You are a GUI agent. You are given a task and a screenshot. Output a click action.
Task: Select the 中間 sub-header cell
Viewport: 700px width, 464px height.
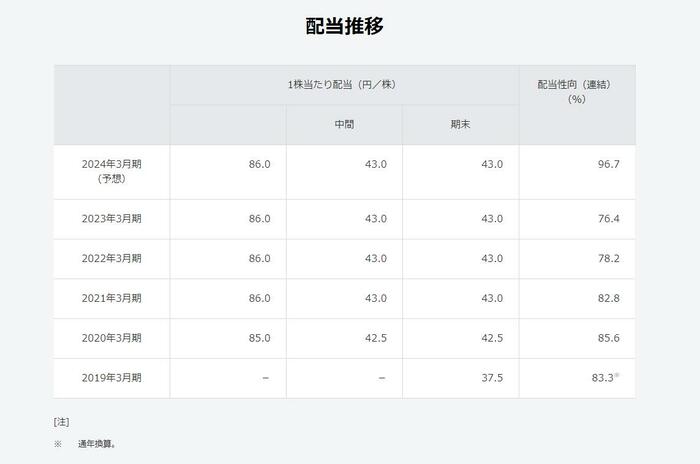coord(344,125)
